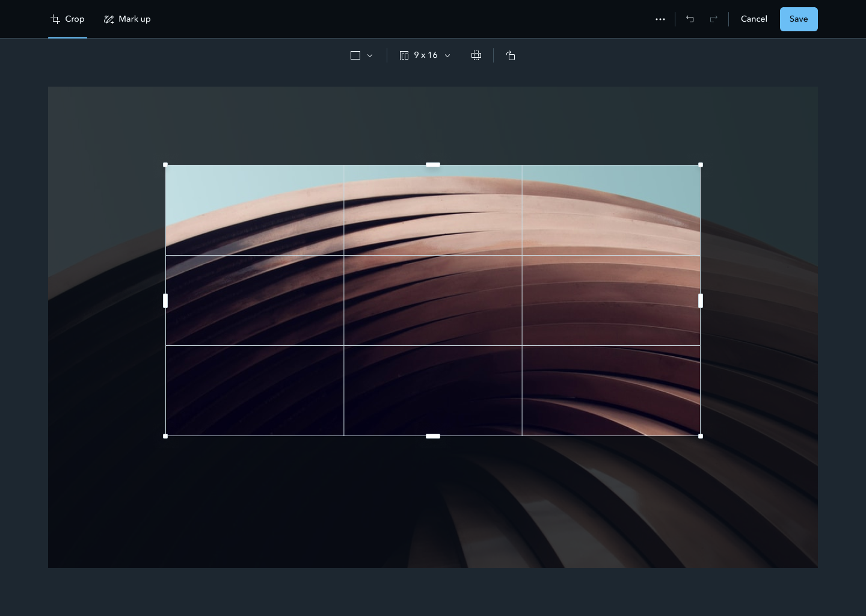Image resolution: width=866 pixels, height=616 pixels.
Task: Rotate the image using the rotate icon
Action: (x=511, y=55)
